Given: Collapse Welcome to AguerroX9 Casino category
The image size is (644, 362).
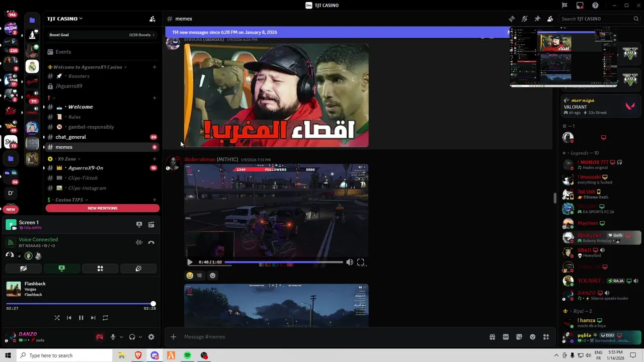Looking at the screenshot, I should point(88,67).
